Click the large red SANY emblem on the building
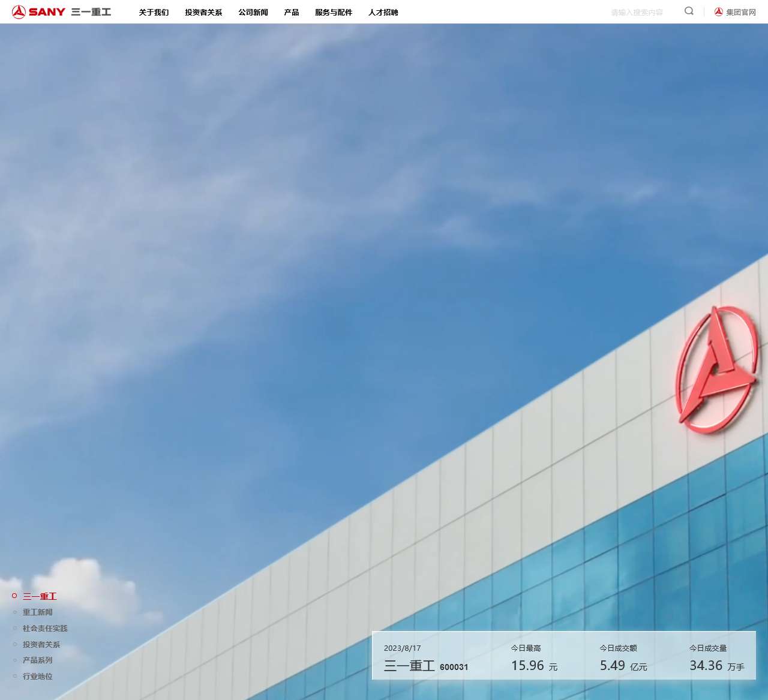 [x=716, y=369]
